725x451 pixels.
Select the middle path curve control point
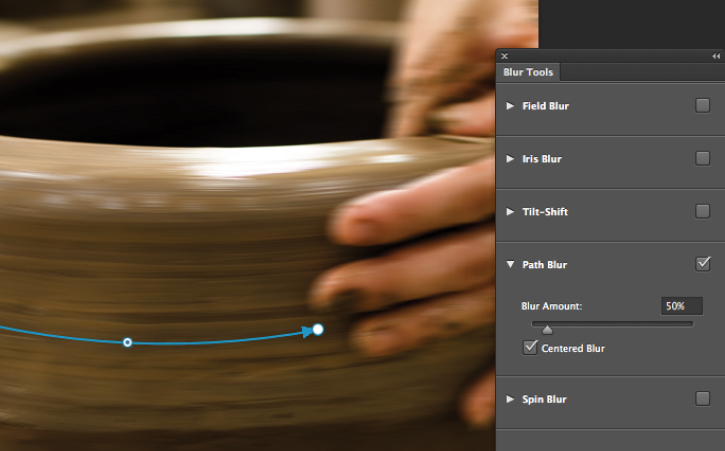tap(128, 342)
